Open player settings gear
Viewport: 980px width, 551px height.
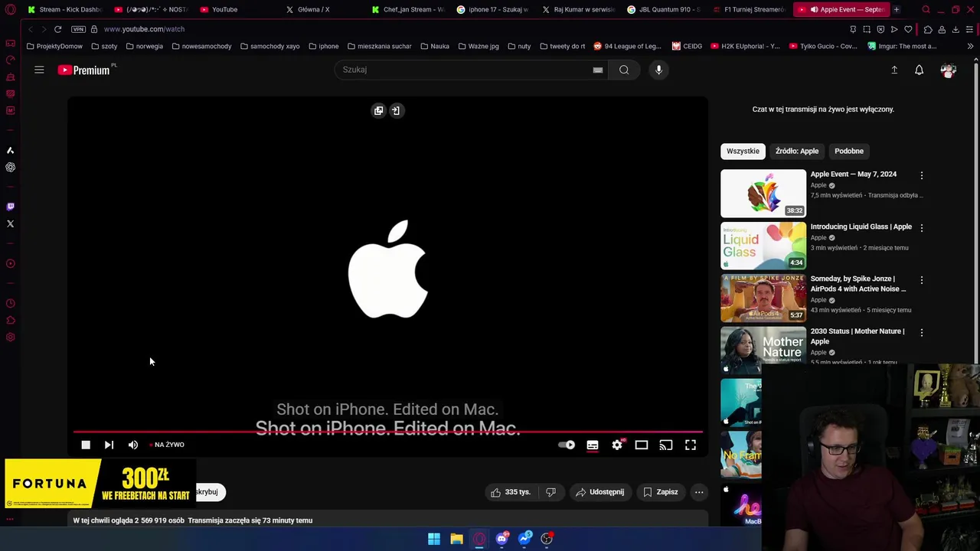pyautogui.click(x=617, y=445)
